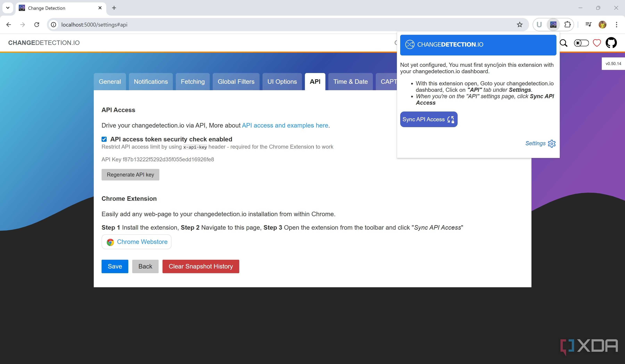Switch to the General settings tab

click(110, 82)
